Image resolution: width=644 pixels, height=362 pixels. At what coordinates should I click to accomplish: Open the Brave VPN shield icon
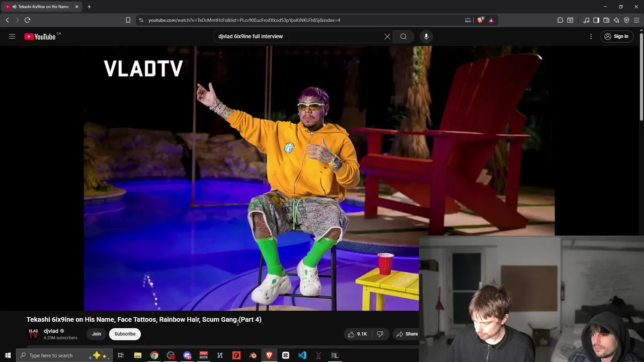tap(626, 20)
